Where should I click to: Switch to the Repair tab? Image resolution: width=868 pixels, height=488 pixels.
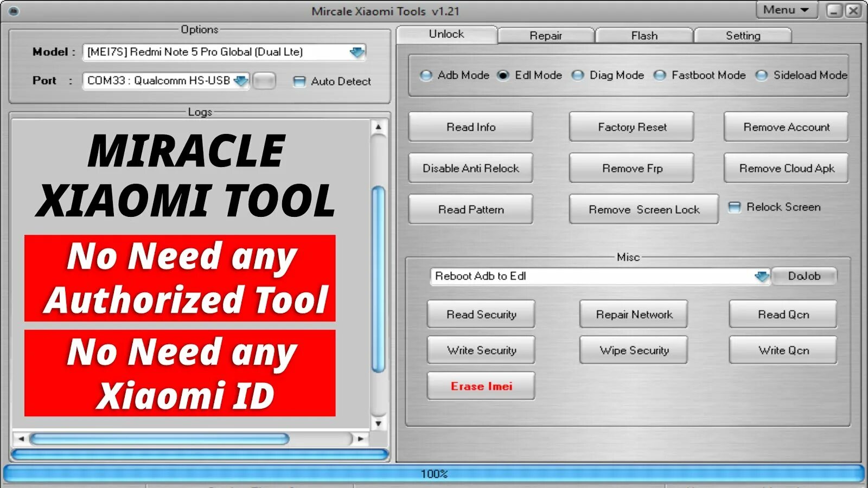(x=545, y=36)
